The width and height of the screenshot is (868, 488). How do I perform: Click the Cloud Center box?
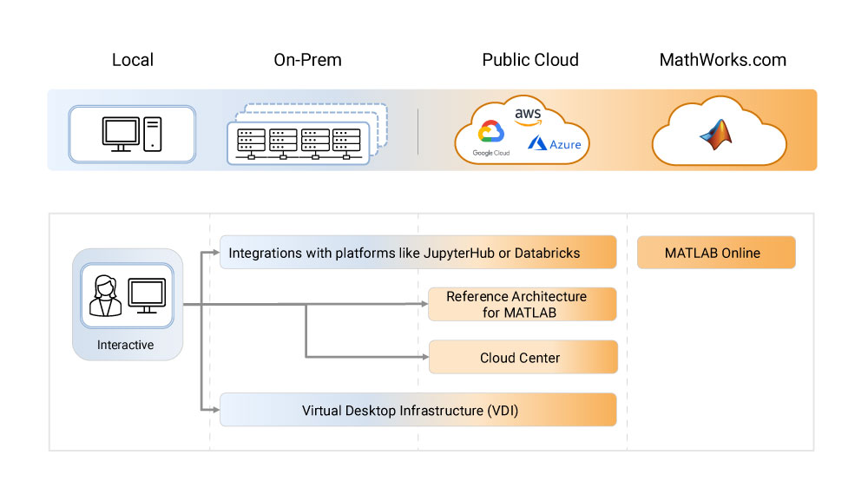pyautogui.click(x=523, y=357)
